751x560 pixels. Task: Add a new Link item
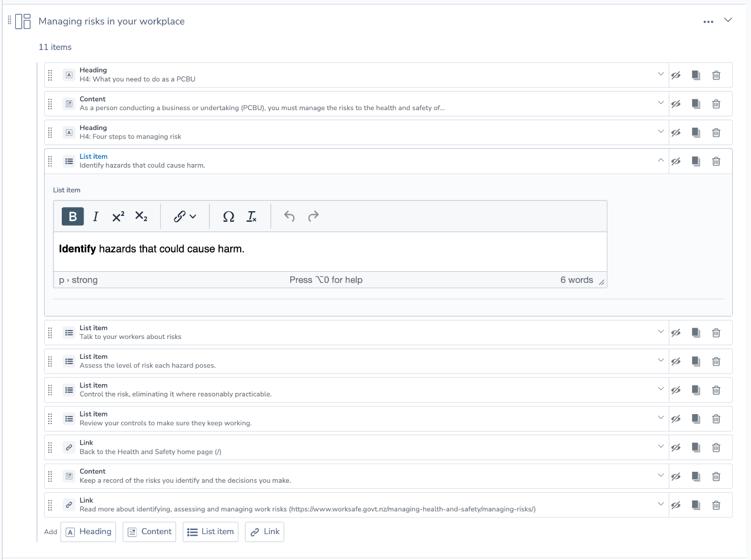[265, 532]
